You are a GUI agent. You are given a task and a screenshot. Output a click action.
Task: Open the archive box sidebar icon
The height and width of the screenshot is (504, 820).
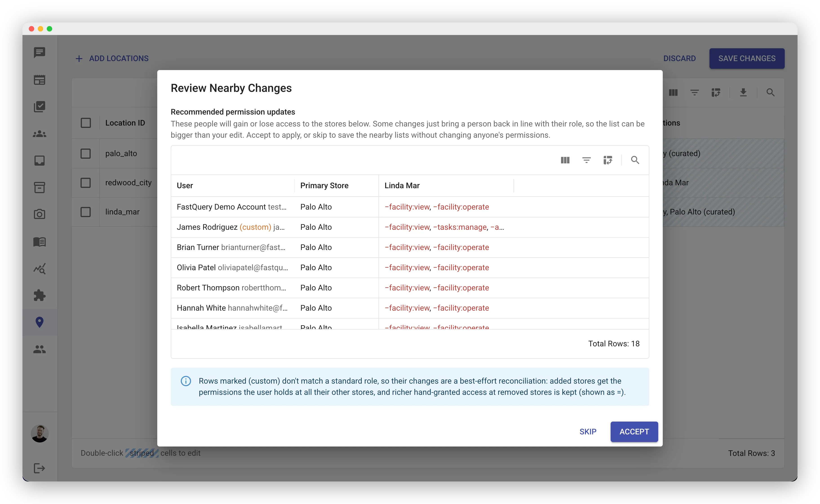(x=39, y=187)
